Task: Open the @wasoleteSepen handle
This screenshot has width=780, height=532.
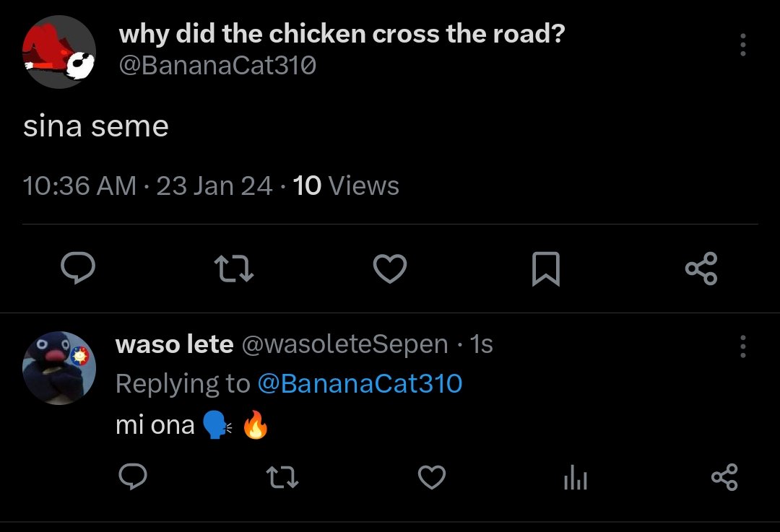Action: click(x=344, y=344)
